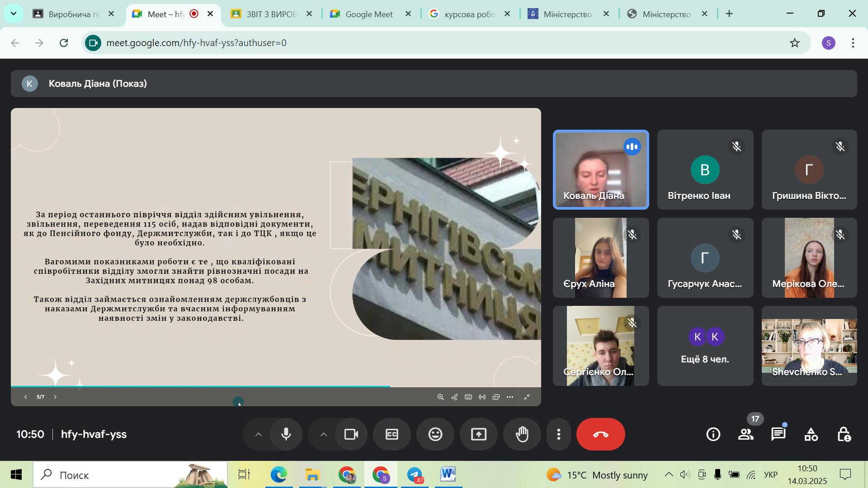Screen dimensions: 868x488
Task: Select Коваль Діана video tile
Action: 601,169
